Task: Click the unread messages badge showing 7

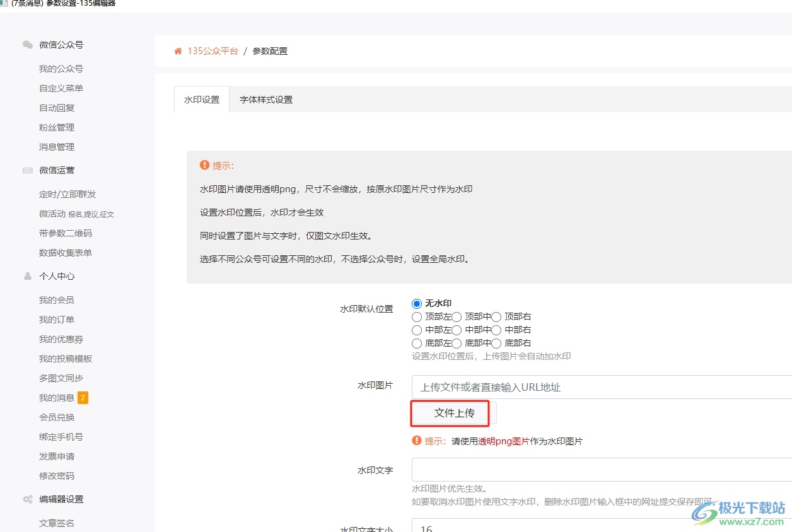Action: click(x=83, y=398)
